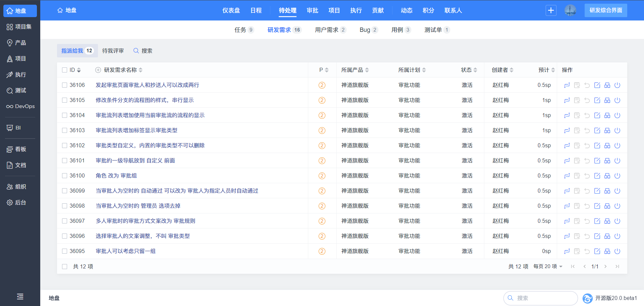Click the user avatar in the header
Screen dimensions: 644x306
(x=570, y=10)
